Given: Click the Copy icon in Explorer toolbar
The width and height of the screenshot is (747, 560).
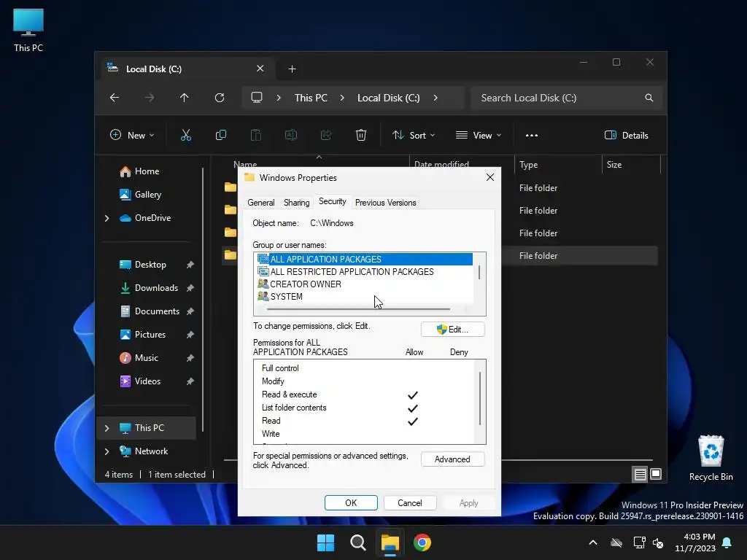Looking at the screenshot, I should [x=221, y=135].
